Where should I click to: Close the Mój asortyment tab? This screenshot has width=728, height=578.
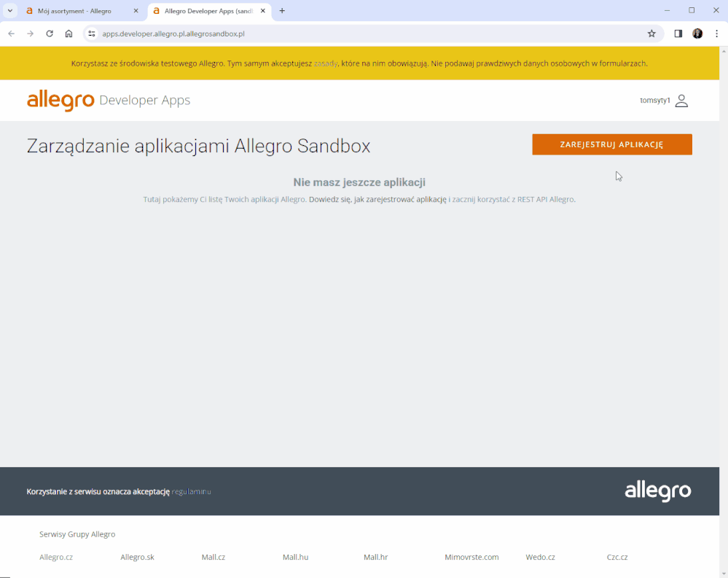(x=136, y=11)
